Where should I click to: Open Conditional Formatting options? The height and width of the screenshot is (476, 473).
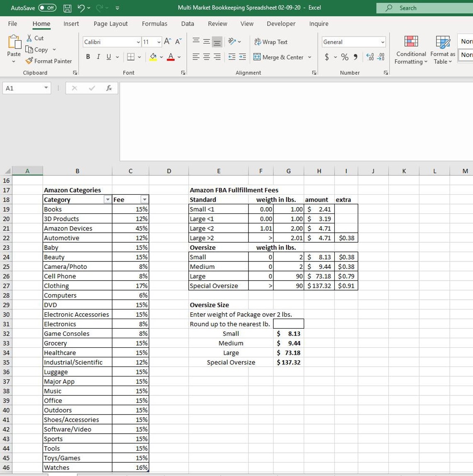pyautogui.click(x=410, y=50)
